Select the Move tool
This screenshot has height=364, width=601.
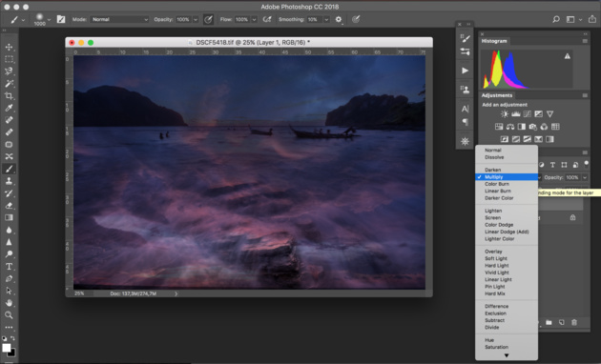9,47
